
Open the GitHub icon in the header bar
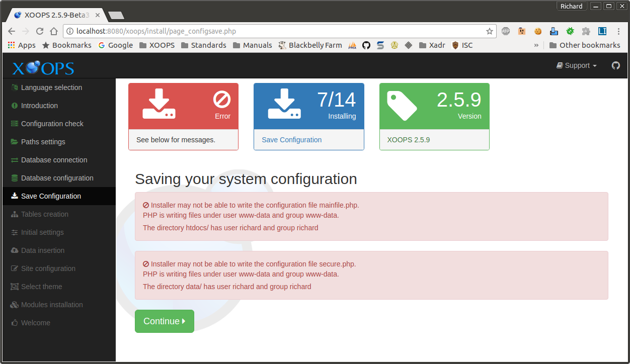[615, 65]
